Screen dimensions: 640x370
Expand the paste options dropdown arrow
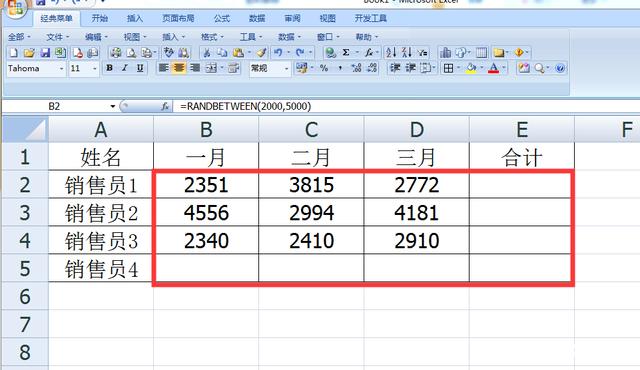point(249,53)
